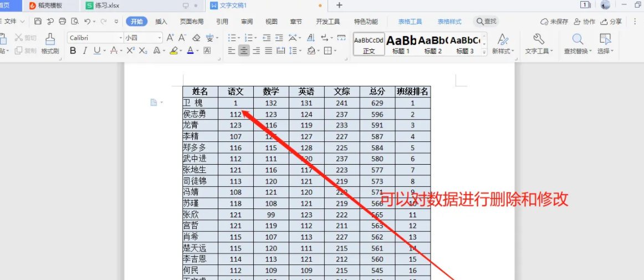Justify text alignment icon

point(269,50)
